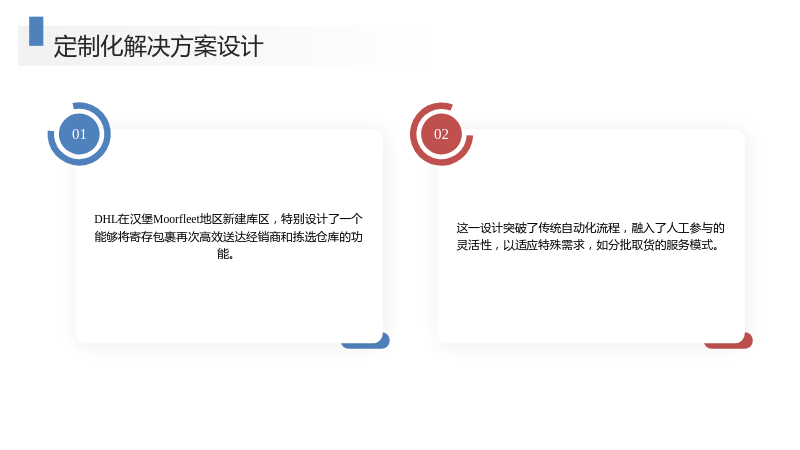
Task: Click the red 02 number circle
Action: pos(441,134)
